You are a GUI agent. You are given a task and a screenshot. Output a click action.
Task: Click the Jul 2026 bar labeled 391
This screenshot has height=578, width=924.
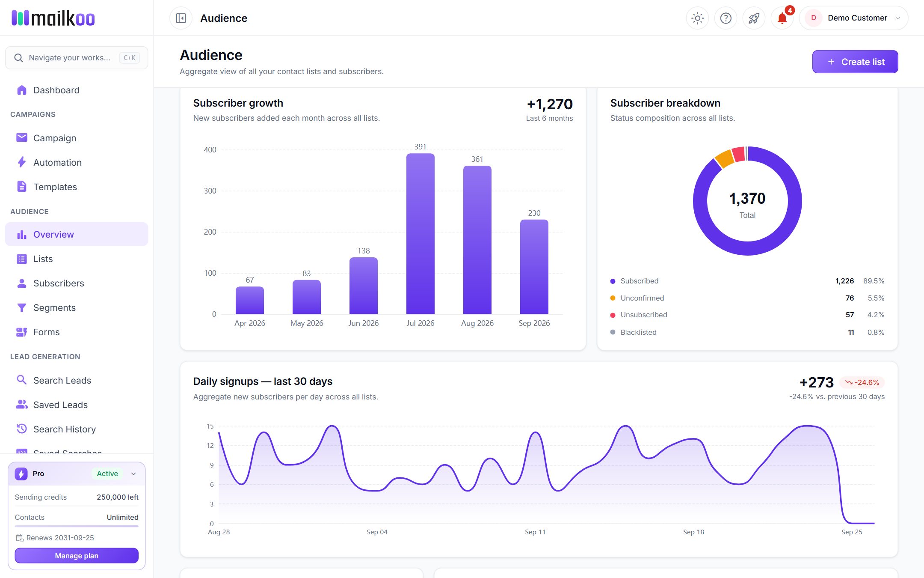point(420,234)
